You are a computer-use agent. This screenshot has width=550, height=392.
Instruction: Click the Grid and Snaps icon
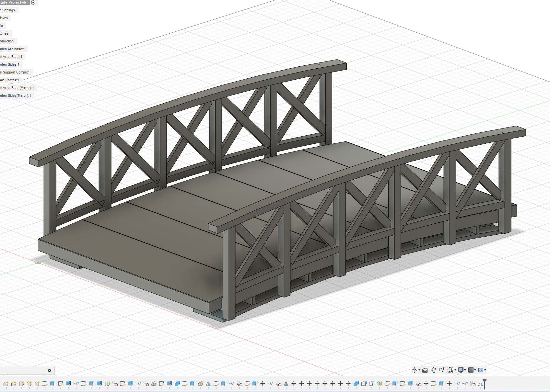(471, 370)
